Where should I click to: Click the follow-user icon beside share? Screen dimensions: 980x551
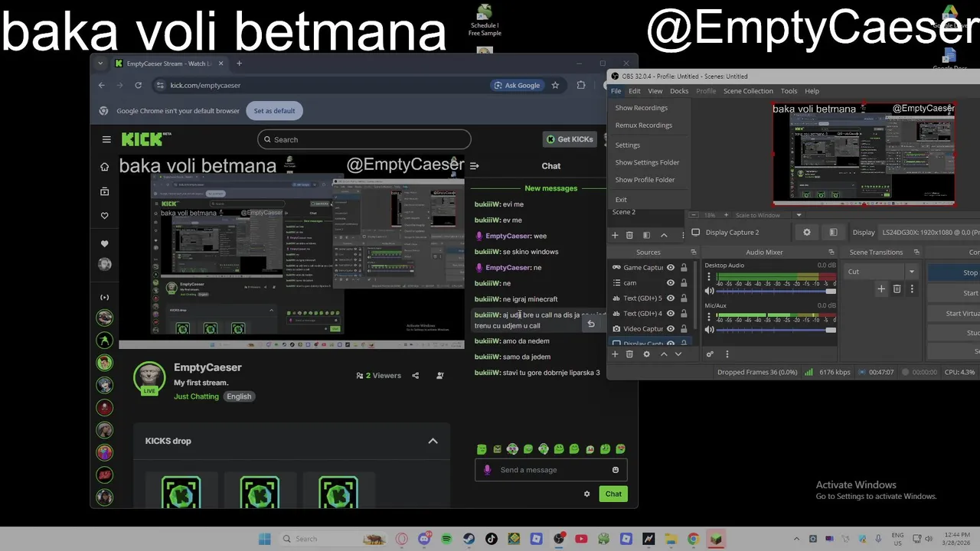[x=439, y=375]
